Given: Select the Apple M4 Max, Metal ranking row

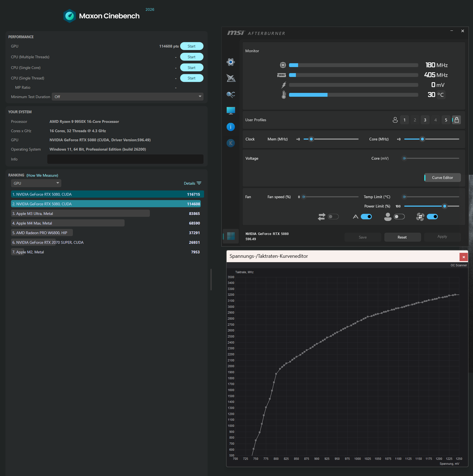Looking at the screenshot, I should point(108,223).
